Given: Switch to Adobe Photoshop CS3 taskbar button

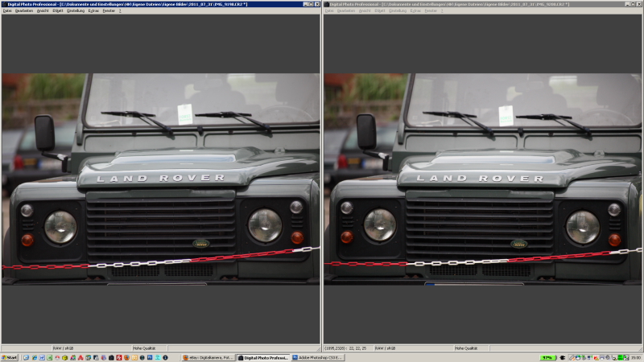Looking at the screenshot, I should [x=317, y=358].
